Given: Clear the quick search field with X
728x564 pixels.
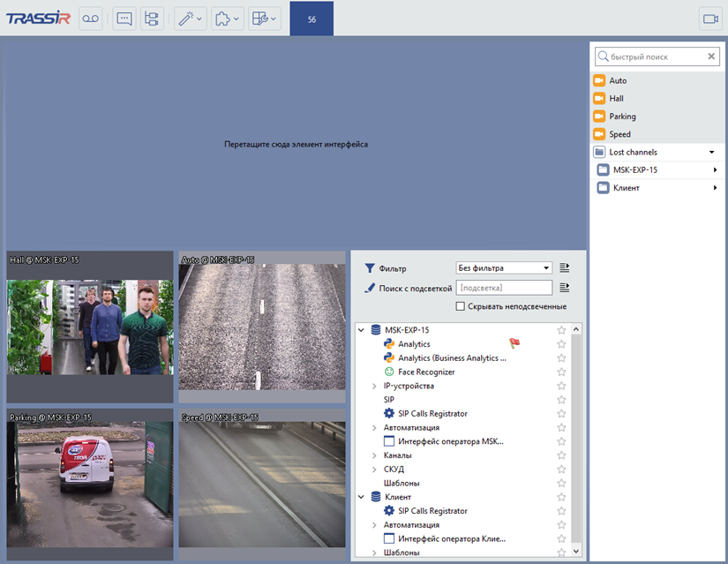Looking at the screenshot, I should 711,56.
